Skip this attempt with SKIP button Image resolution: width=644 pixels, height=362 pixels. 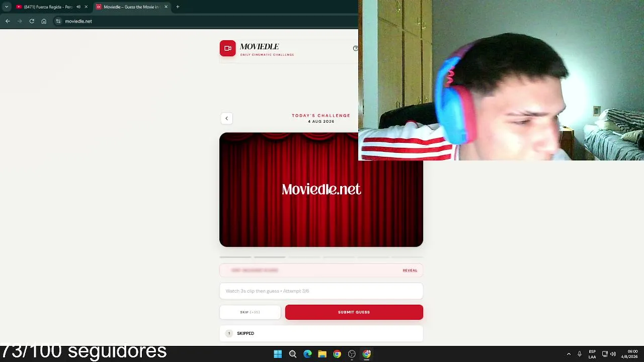(x=250, y=312)
